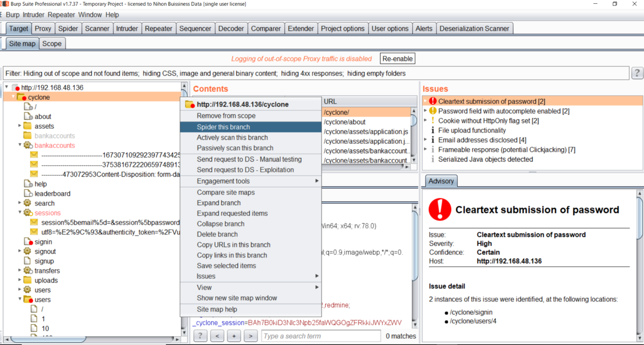Expand the search tree node

[19, 203]
